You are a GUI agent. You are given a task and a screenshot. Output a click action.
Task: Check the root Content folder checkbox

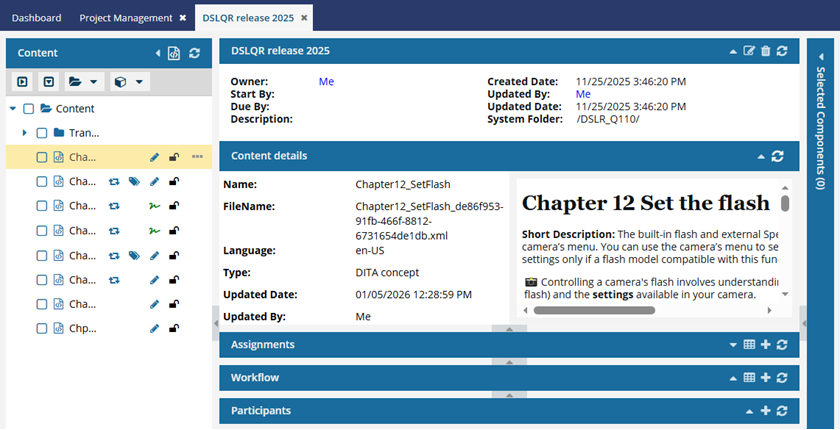pyautogui.click(x=29, y=109)
